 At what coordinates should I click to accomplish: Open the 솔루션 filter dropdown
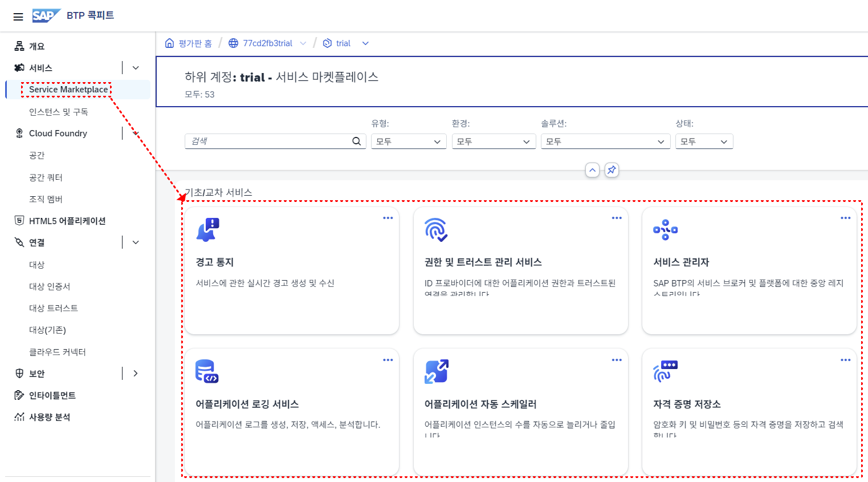(606, 141)
